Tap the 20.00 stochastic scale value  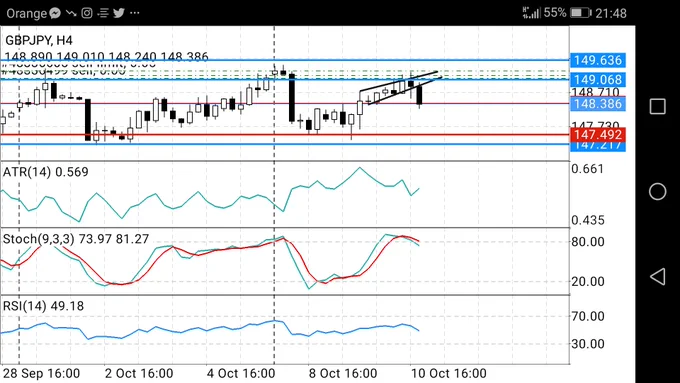coord(588,282)
